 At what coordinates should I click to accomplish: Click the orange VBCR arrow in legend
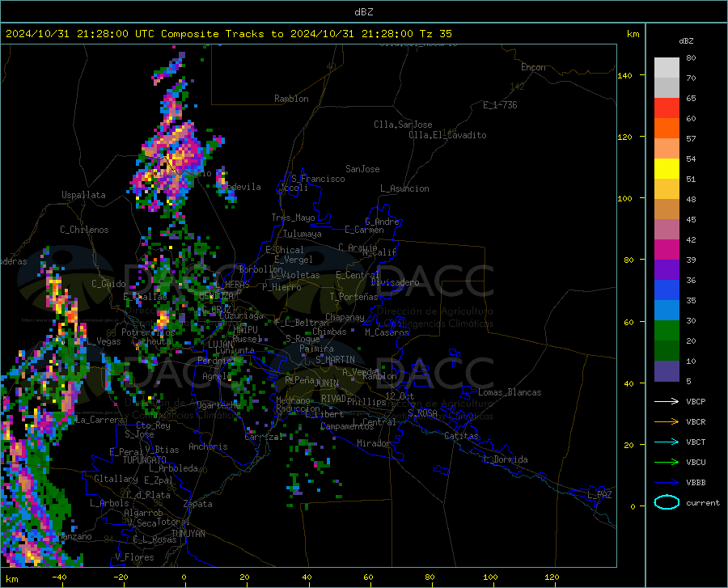pos(667,422)
